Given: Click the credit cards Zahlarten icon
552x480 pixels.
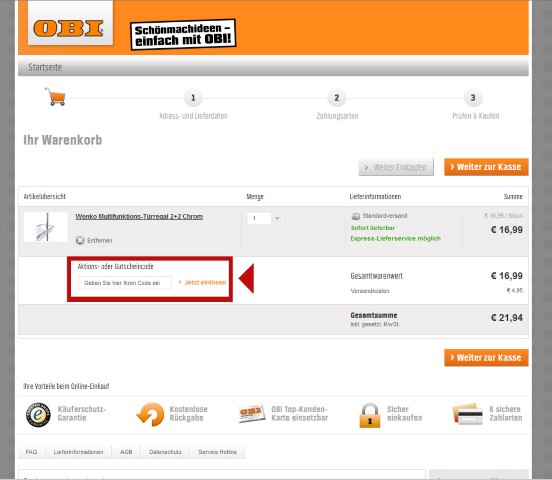Looking at the screenshot, I should pyautogui.click(x=468, y=414).
